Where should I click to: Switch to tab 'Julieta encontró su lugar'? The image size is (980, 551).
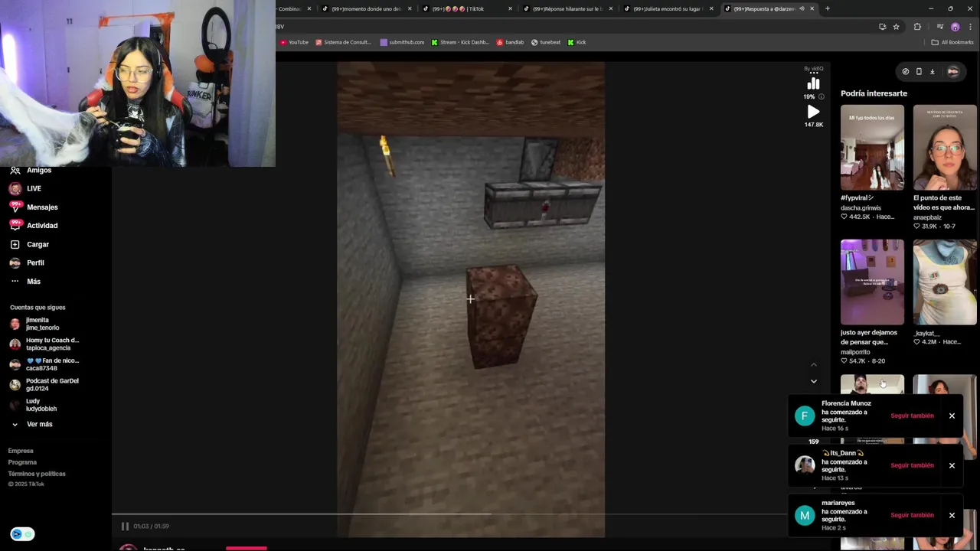click(x=667, y=8)
